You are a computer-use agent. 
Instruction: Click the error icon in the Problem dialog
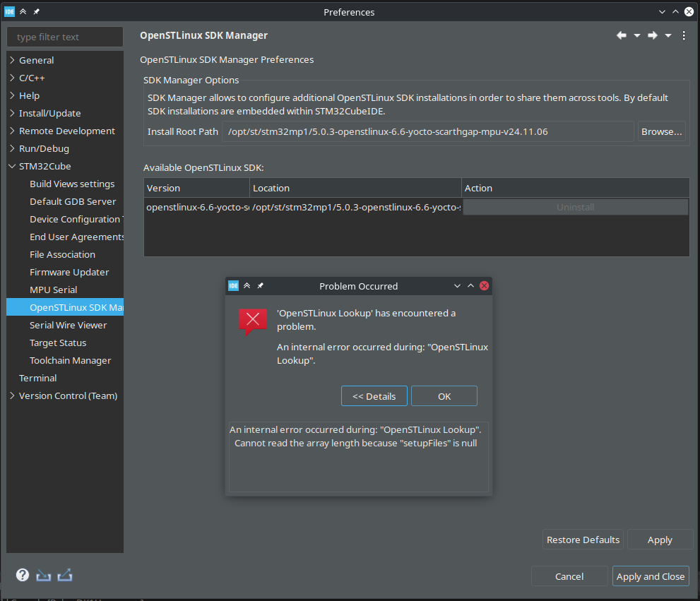pyautogui.click(x=252, y=320)
